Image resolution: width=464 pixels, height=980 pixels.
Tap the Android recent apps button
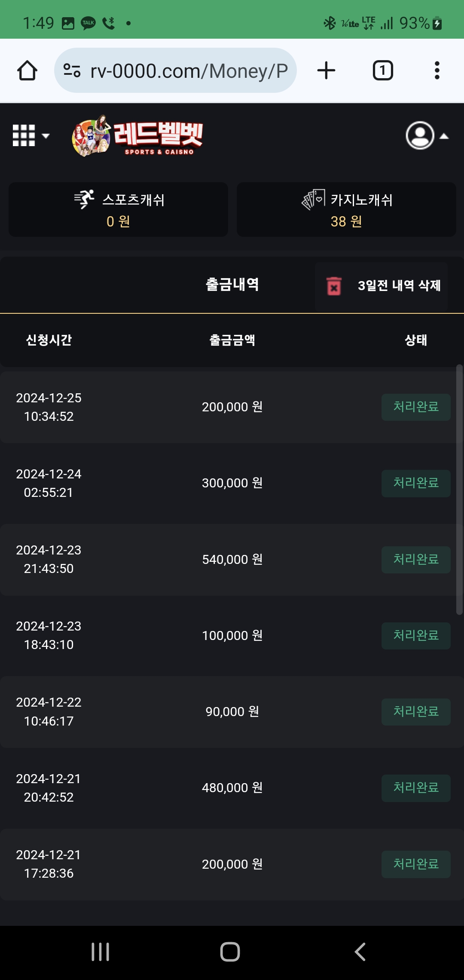click(x=101, y=952)
